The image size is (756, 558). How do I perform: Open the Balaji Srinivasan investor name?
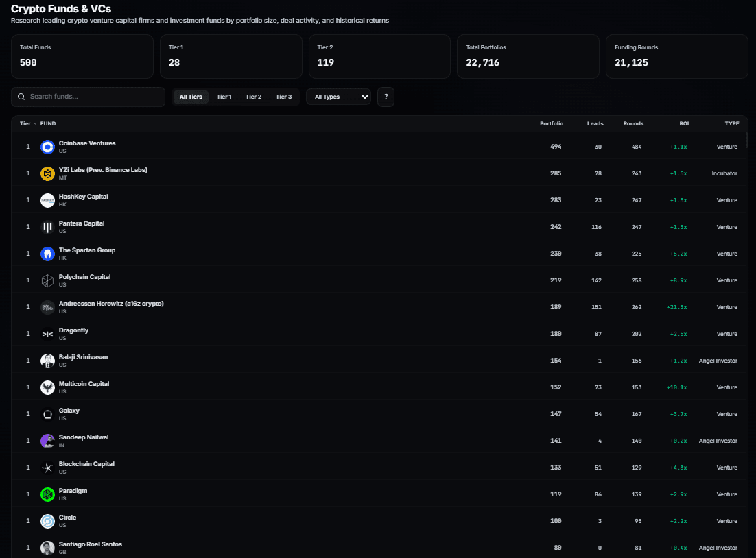coord(84,357)
